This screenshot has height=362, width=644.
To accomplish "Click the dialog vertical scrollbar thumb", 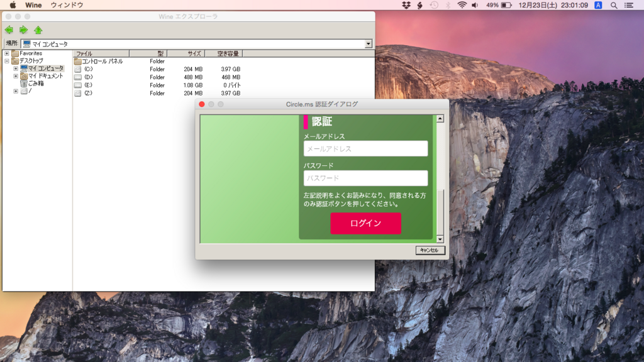I will [x=440, y=212].
